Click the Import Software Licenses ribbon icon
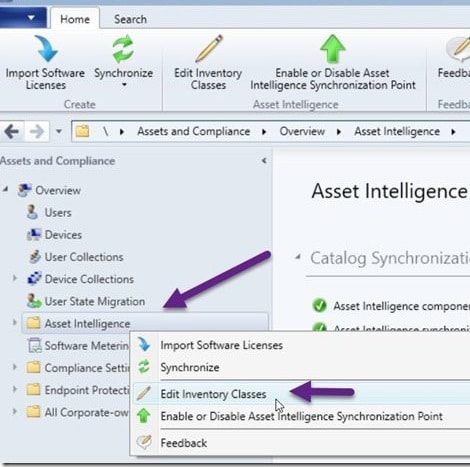 click(46, 49)
